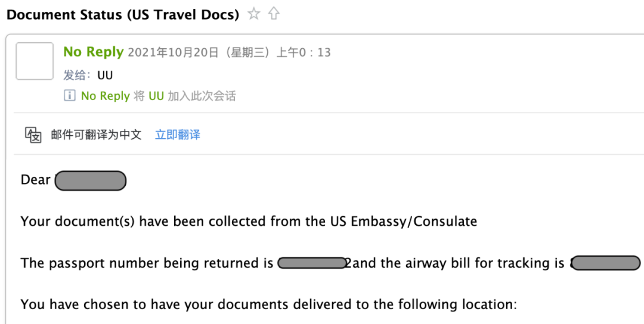The image size is (644, 324).
Task: Click the subject Document Status (US Travel Docs)
Action: coord(123,15)
